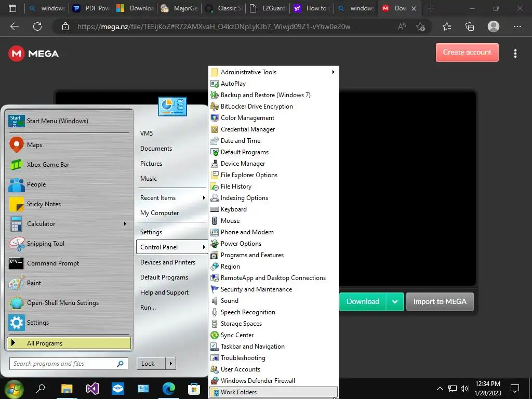The width and height of the screenshot is (532, 399).
Task: Open Programs and Features
Action: [273, 255]
